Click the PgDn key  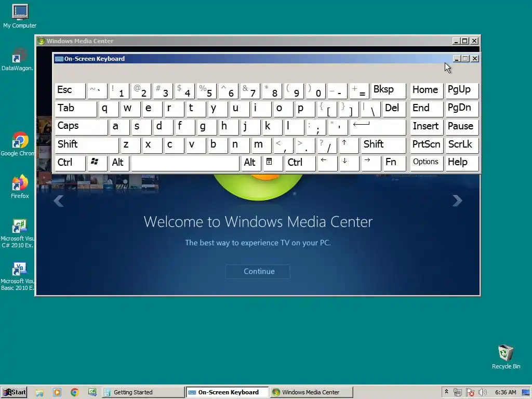click(x=462, y=109)
